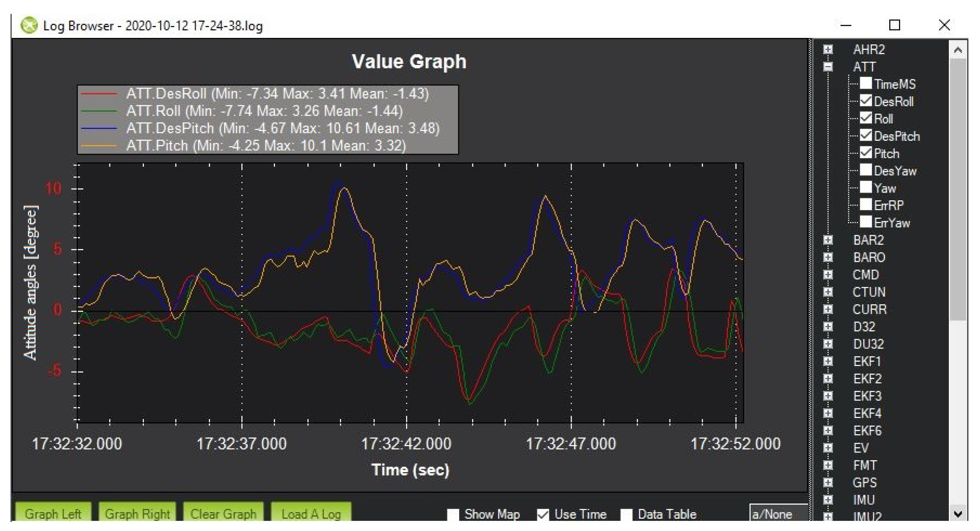Expand the AHR2 tree node
The height and width of the screenshot is (531, 980).
coord(828,49)
